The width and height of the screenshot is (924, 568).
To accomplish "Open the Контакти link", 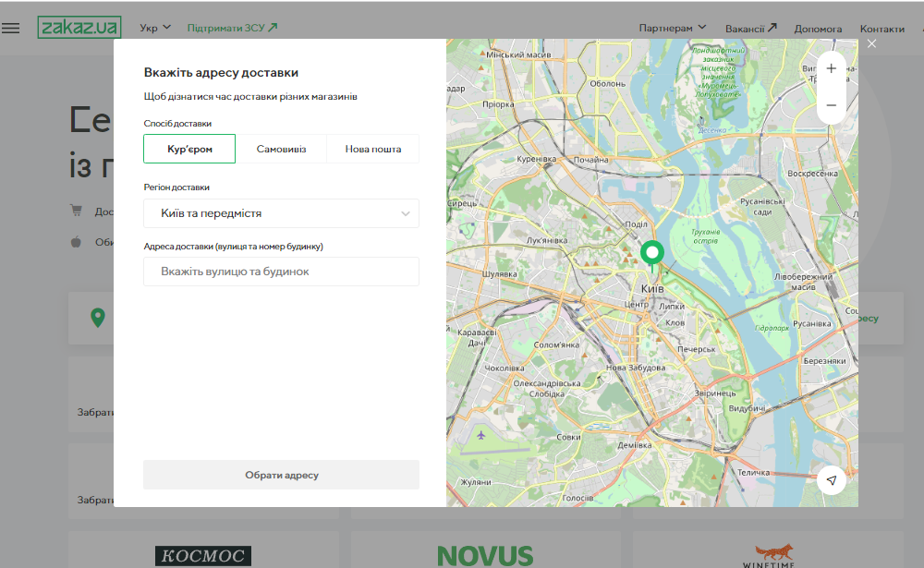I will pyautogui.click(x=881, y=29).
